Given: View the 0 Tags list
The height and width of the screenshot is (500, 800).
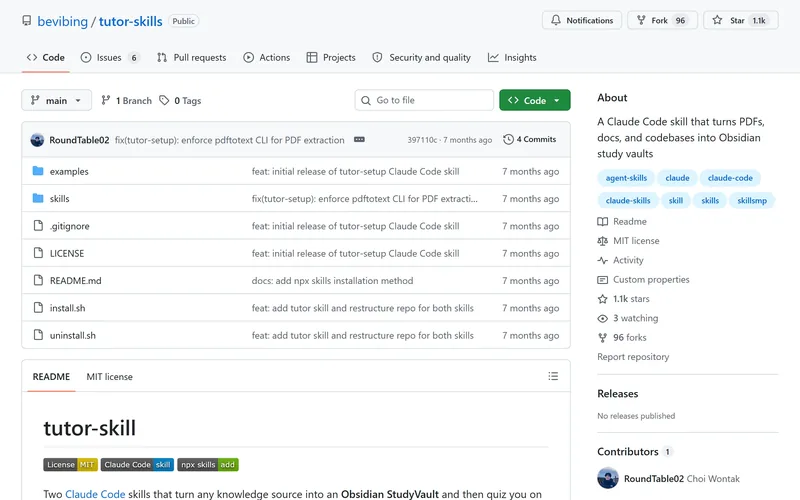Looking at the screenshot, I should [180, 101].
